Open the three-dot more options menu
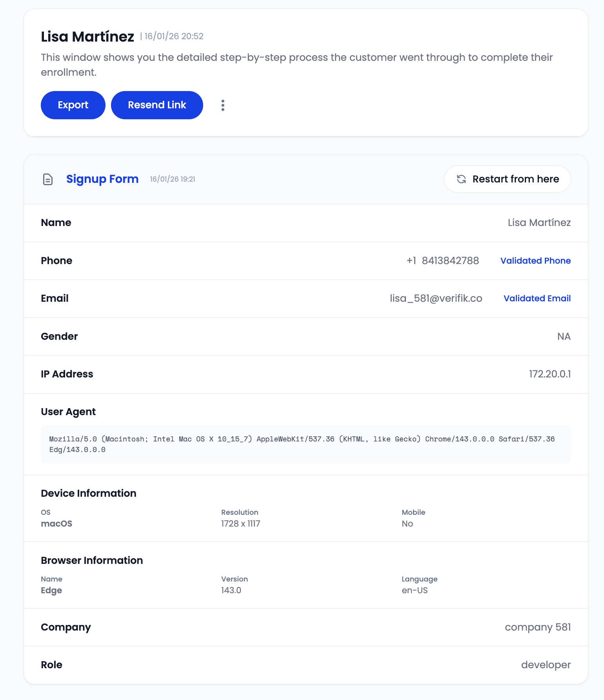 [223, 105]
